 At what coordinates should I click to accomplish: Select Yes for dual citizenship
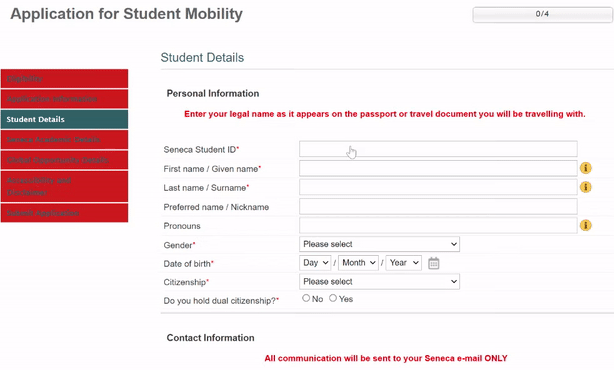pos(333,298)
